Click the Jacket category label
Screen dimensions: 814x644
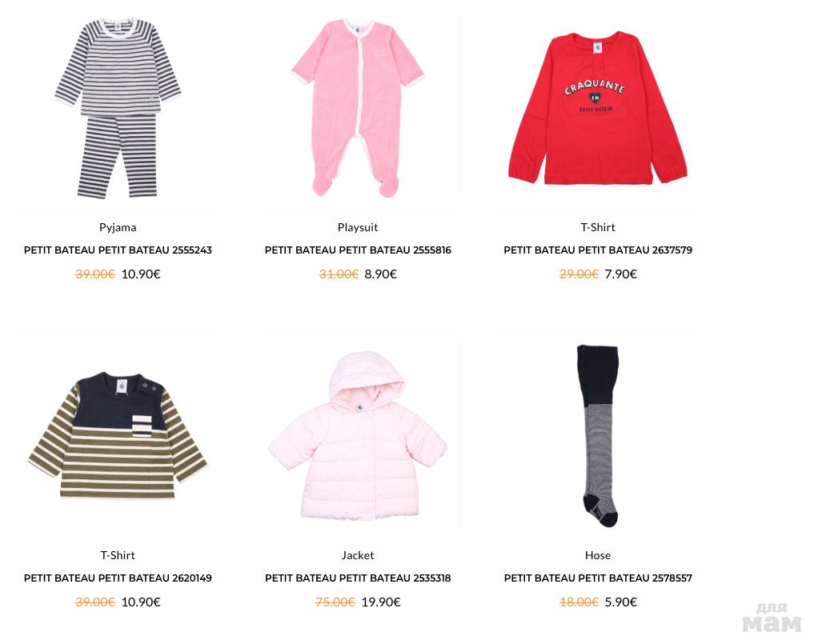[x=358, y=555]
